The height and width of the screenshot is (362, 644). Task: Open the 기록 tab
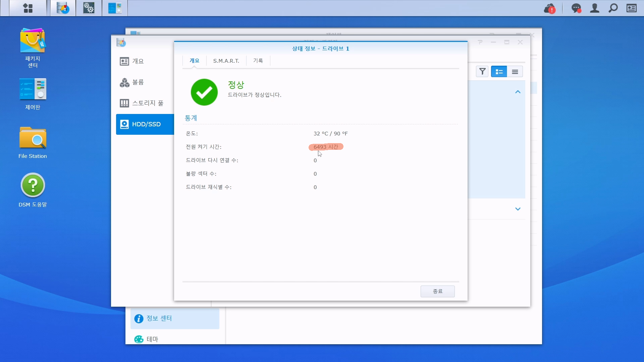(258, 61)
